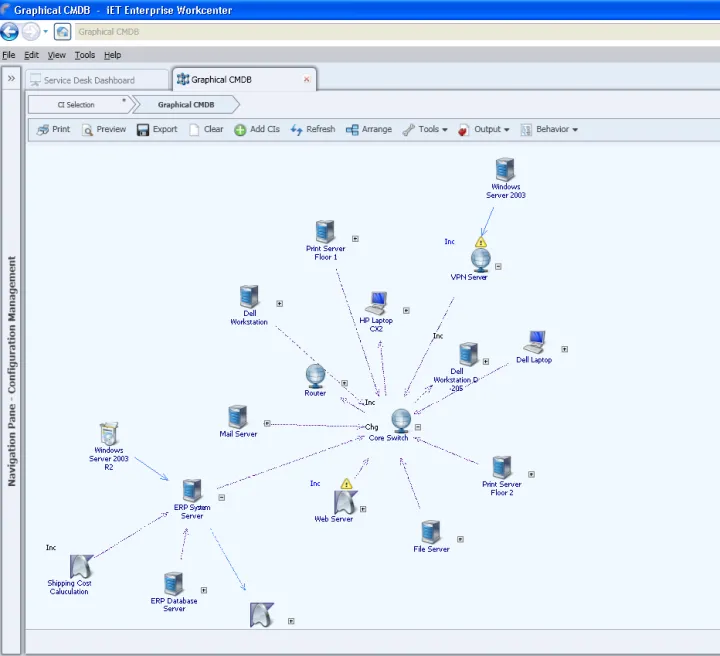Select the Router node icon
Image resolution: width=720 pixels, height=656 pixels.
coord(316,376)
